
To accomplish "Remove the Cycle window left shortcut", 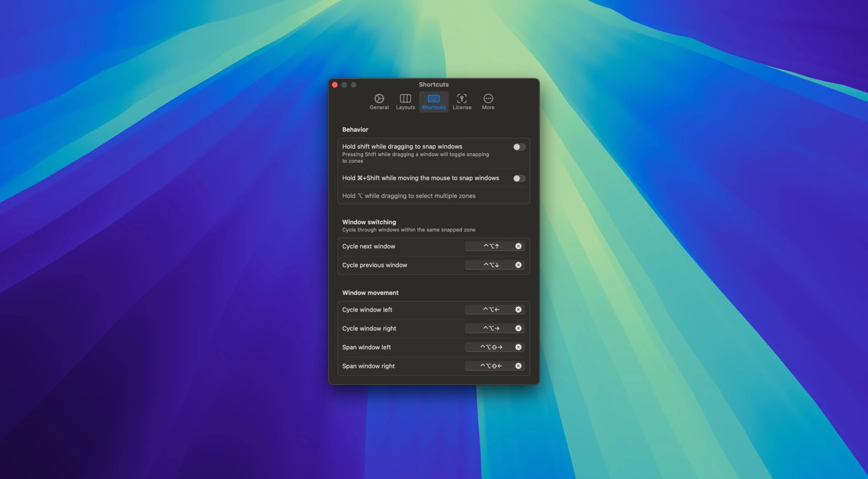I will click(x=518, y=309).
